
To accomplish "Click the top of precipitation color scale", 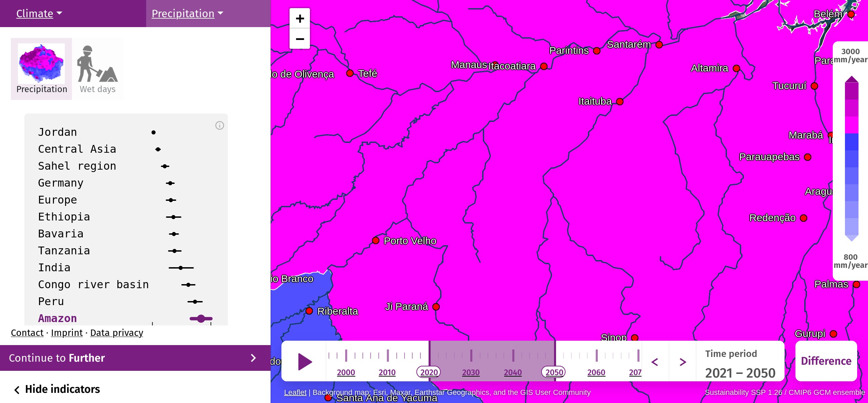I will tap(851, 80).
